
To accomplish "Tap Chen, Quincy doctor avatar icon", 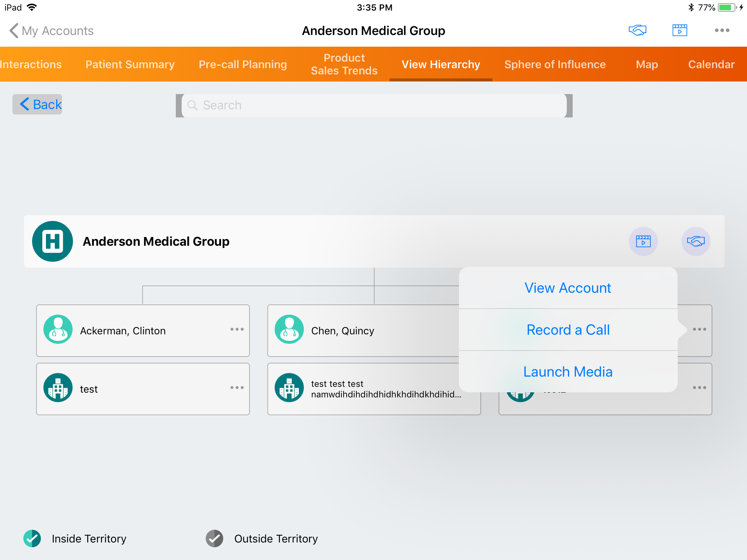I will point(289,330).
